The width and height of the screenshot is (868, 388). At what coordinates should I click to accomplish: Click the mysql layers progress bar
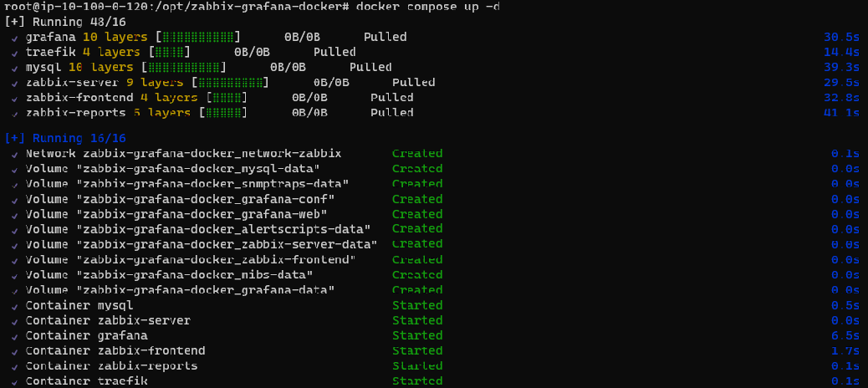(x=184, y=68)
